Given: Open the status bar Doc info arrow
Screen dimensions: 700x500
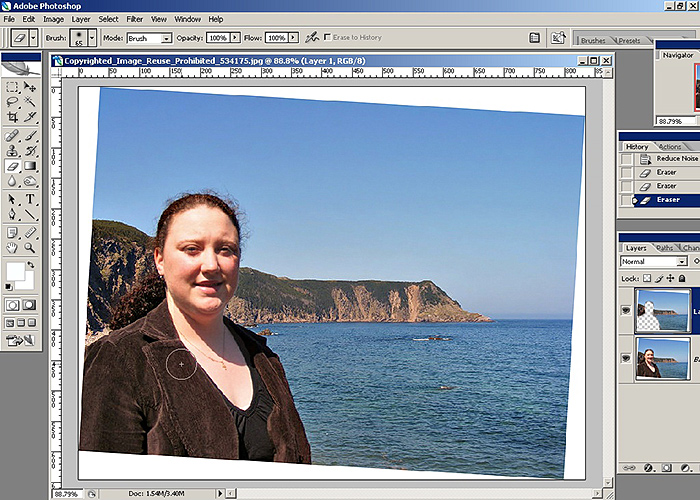Looking at the screenshot, I should (x=220, y=493).
